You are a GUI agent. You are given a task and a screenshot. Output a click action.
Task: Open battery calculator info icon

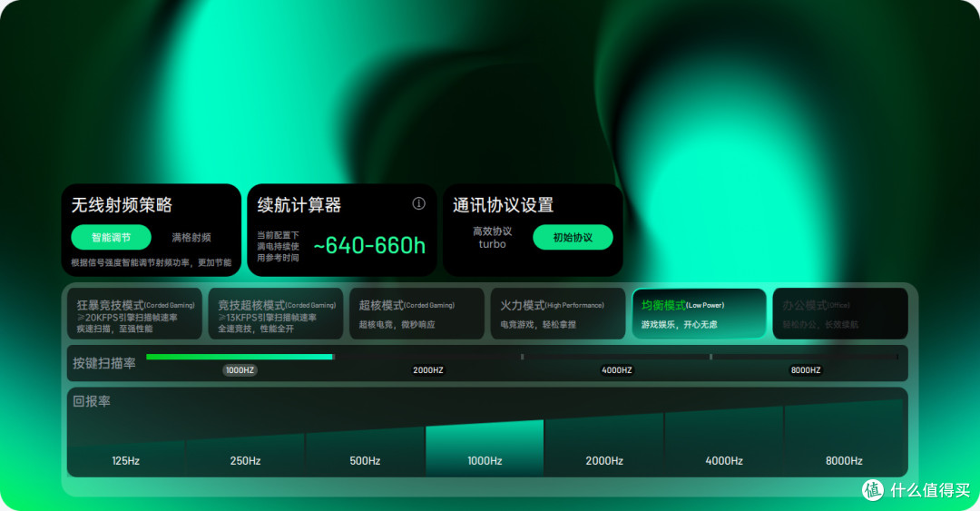[x=418, y=203]
